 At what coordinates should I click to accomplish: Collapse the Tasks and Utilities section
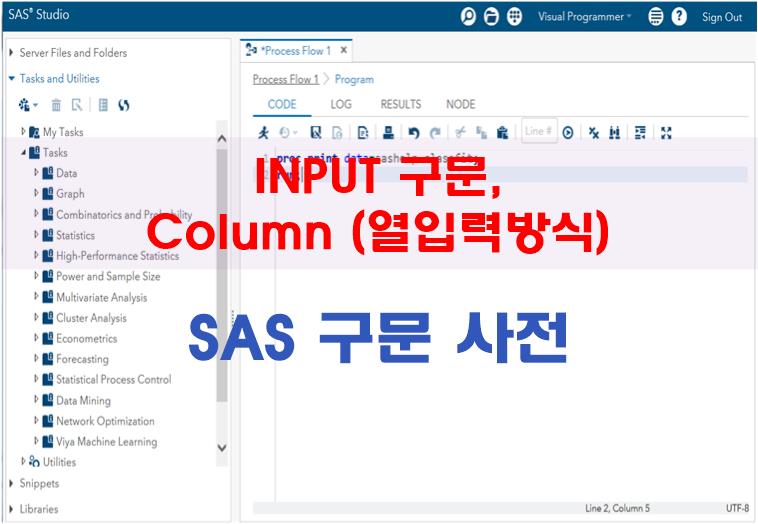[12, 78]
